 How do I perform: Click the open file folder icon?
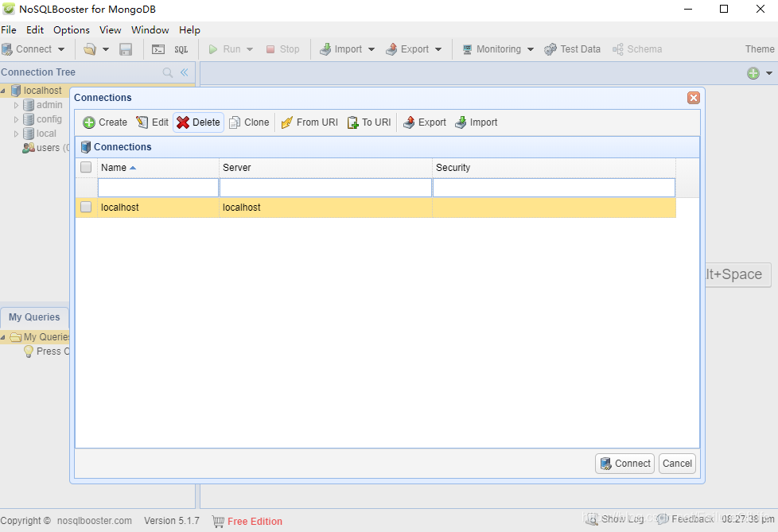click(x=90, y=49)
